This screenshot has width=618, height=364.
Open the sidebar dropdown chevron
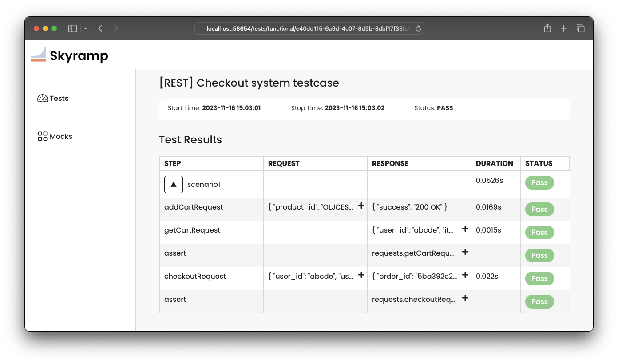[85, 28]
